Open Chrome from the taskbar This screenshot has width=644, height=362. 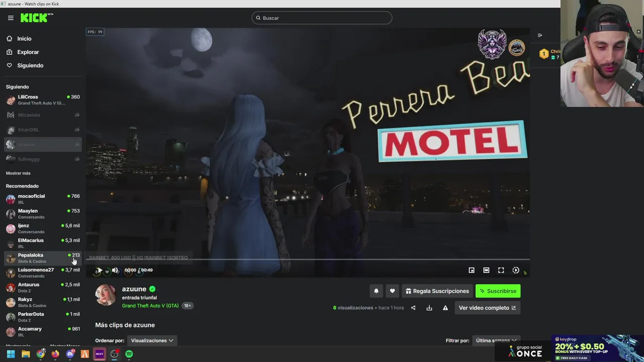pos(40,354)
